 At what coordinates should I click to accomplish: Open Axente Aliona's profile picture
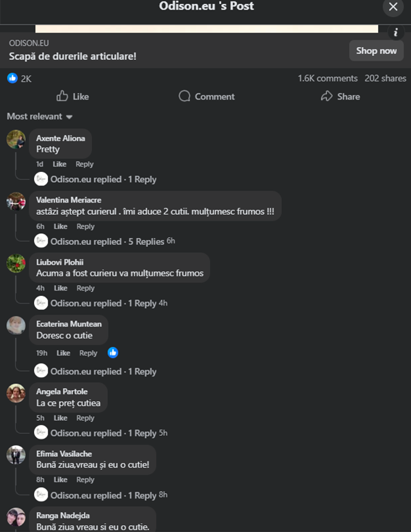16,140
